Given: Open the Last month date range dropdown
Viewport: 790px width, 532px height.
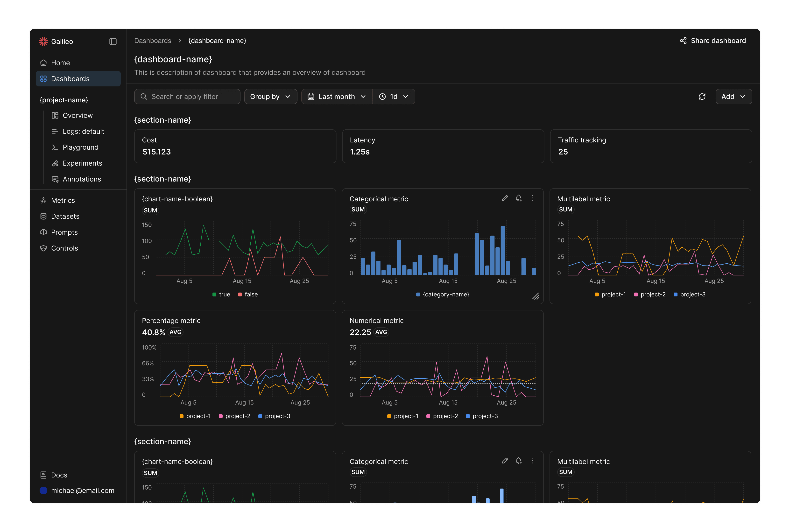Looking at the screenshot, I should coord(337,97).
